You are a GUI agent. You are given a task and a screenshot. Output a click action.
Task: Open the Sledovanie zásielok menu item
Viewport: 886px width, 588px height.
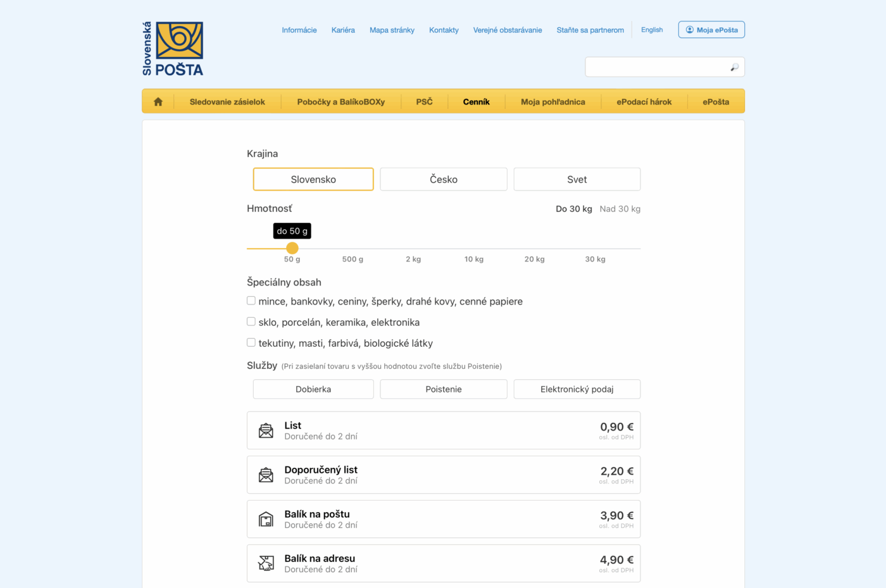point(227,102)
